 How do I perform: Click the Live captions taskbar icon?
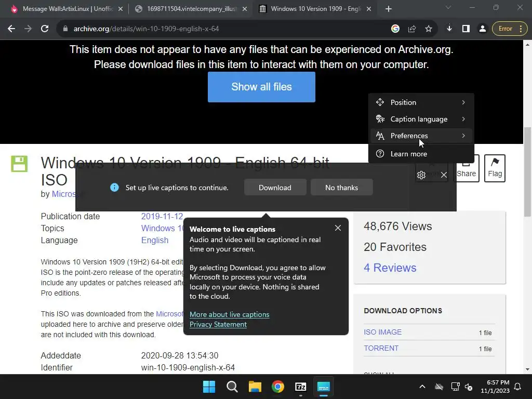click(323, 387)
